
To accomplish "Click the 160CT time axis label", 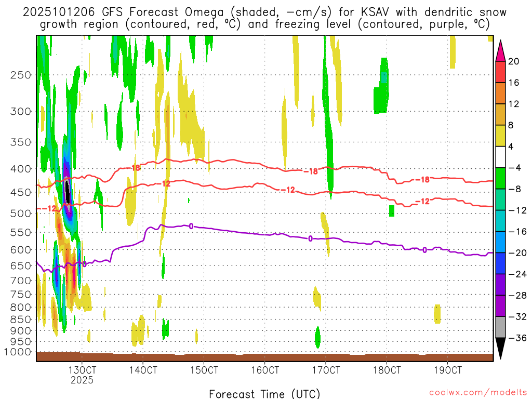I will (x=264, y=370).
